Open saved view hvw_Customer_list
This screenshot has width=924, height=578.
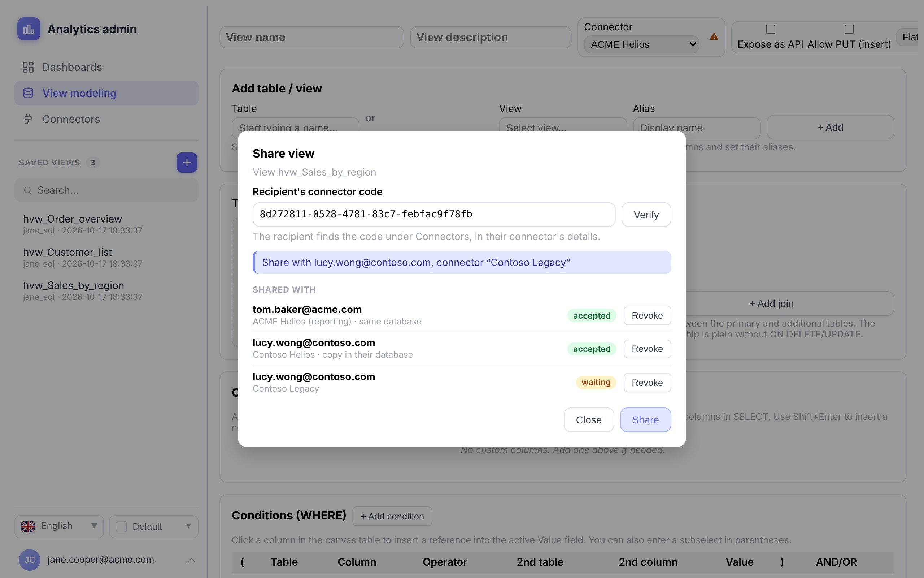click(106, 258)
